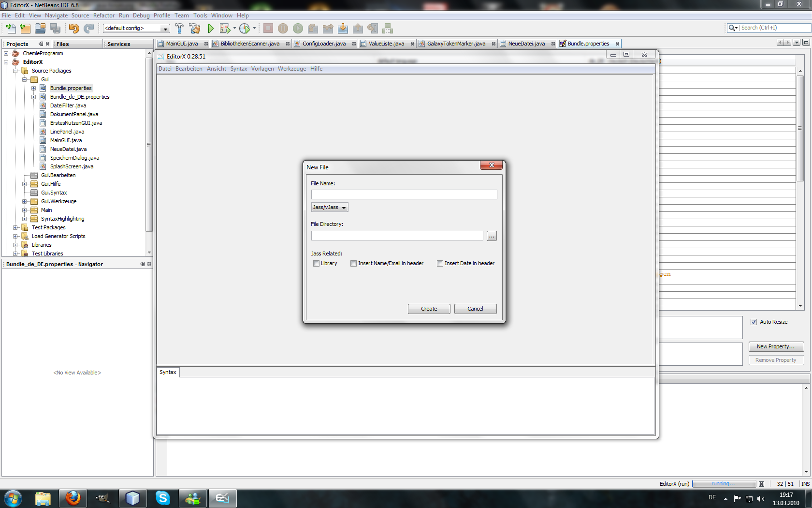
Task: Open the Debug Main Project dropdown arrow
Action: 234,29
